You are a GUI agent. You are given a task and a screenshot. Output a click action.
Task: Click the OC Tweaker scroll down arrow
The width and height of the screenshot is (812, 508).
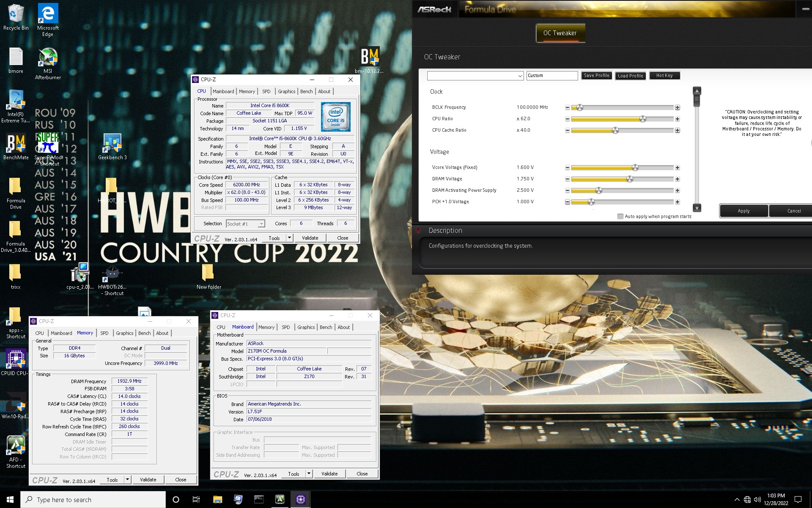697,208
